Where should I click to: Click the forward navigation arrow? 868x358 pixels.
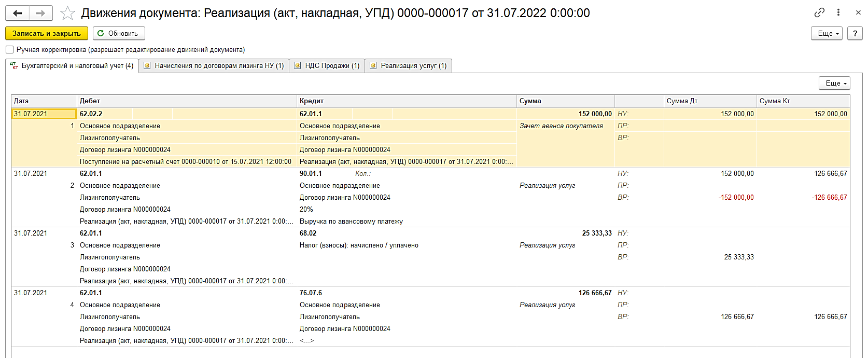[40, 13]
